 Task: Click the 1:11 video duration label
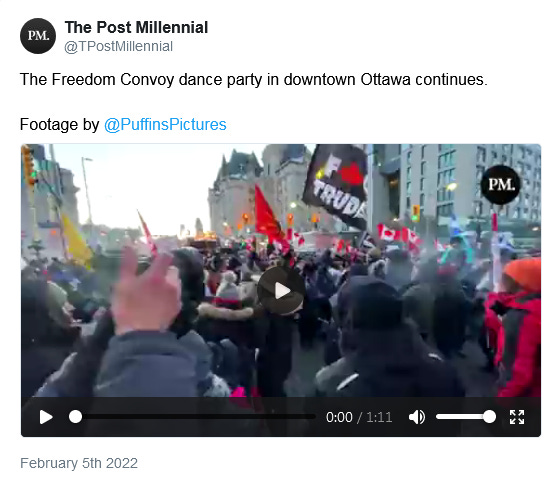[379, 417]
